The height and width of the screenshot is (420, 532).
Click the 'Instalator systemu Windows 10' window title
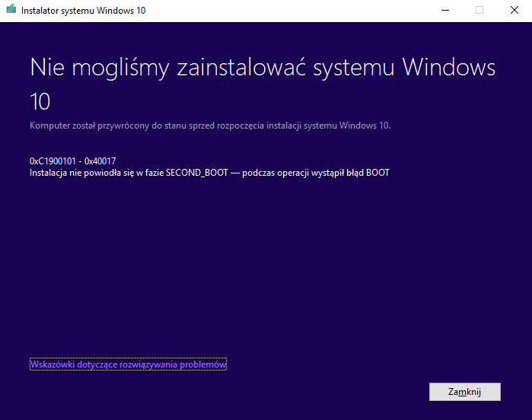point(83,11)
